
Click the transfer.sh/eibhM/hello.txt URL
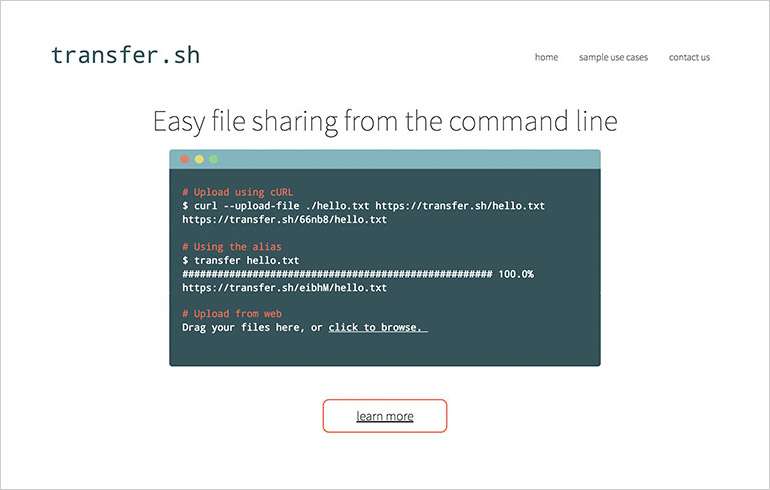click(284, 287)
